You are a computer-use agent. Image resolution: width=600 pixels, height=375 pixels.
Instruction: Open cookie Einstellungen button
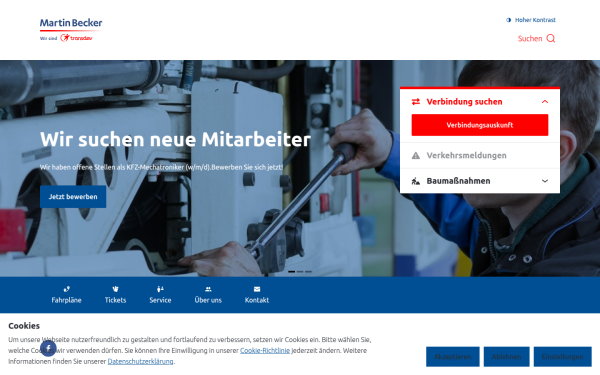coord(562,357)
